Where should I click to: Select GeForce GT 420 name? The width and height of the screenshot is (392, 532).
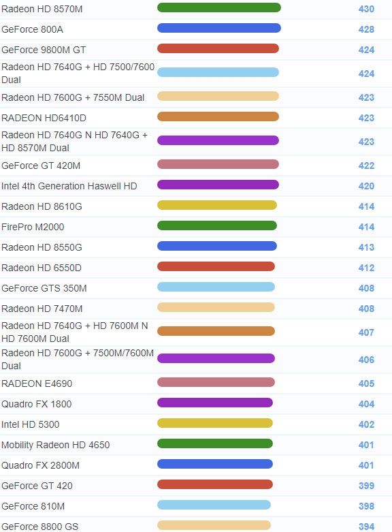(37, 486)
